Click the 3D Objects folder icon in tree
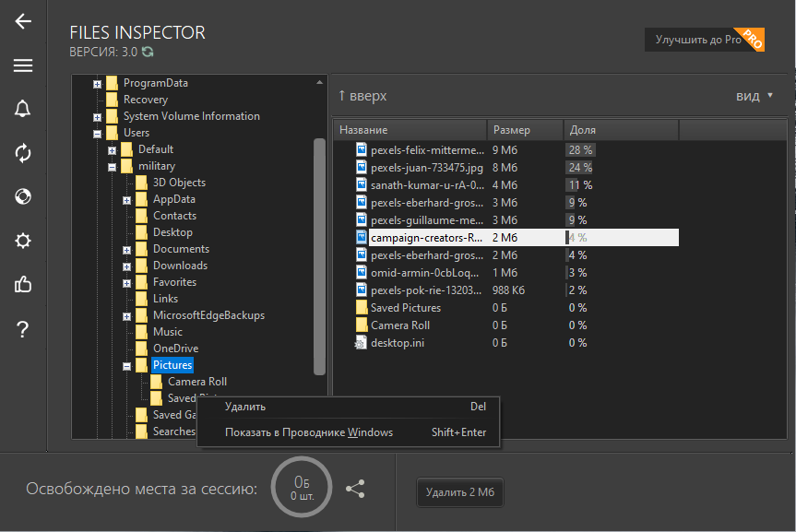Image resolution: width=796 pixels, height=532 pixels. pyautogui.click(x=142, y=183)
